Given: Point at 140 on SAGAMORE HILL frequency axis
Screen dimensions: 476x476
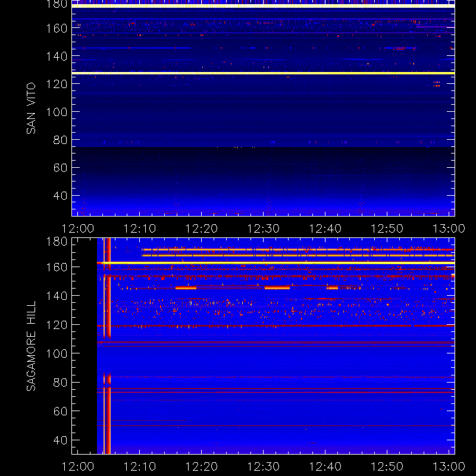Looking at the screenshot, I should point(57,296).
